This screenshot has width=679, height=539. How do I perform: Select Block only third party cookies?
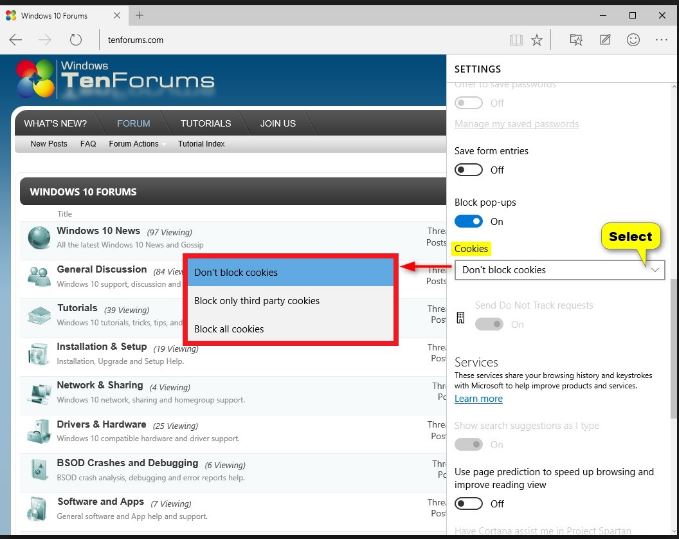tap(291, 300)
